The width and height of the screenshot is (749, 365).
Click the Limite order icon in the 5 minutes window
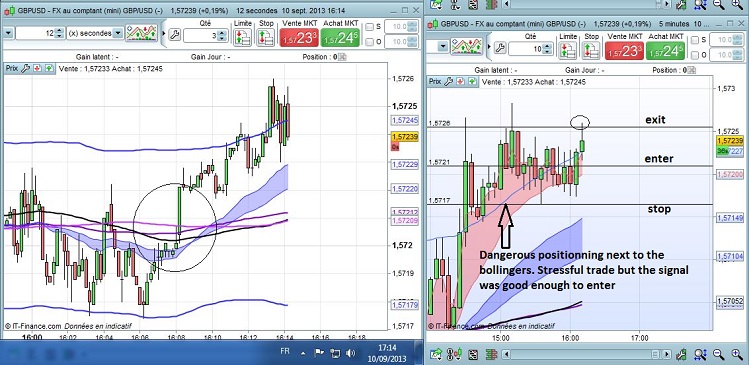[568, 50]
